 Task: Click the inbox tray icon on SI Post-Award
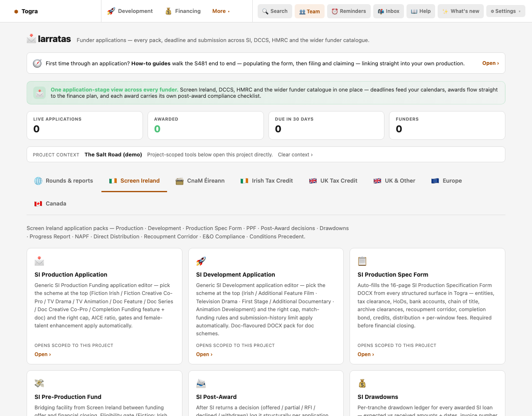[201, 384]
